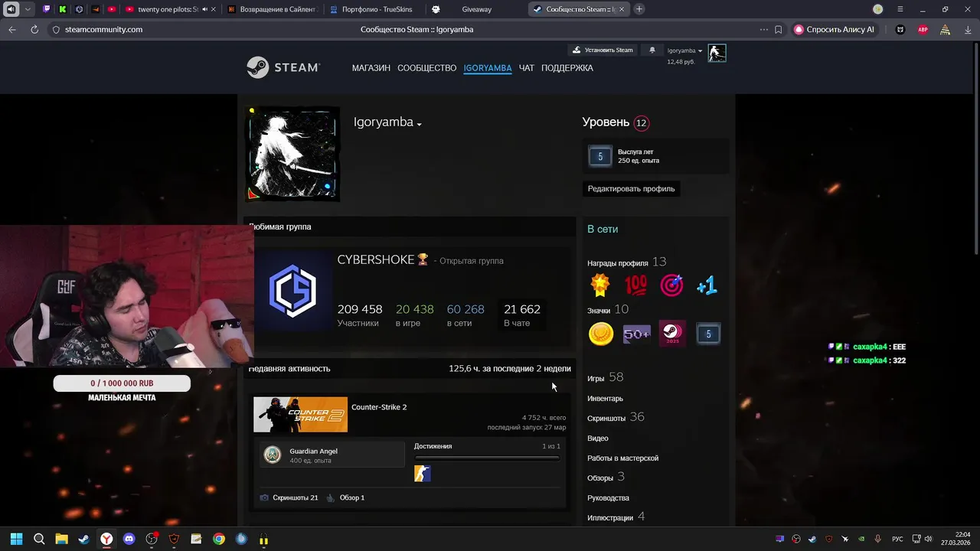Image resolution: width=980 pixels, height=551 pixels.
Task: Click the golden star profile award icon
Action: (600, 285)
